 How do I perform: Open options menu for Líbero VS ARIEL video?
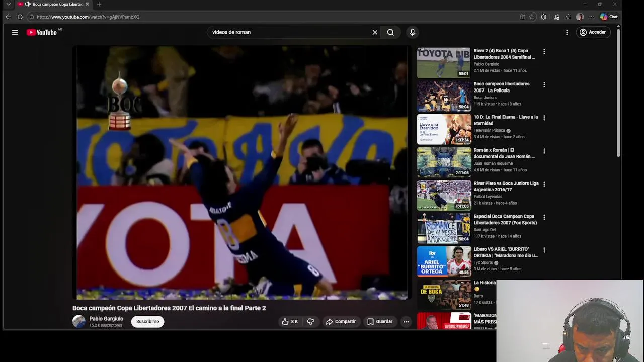click(544, 250)
